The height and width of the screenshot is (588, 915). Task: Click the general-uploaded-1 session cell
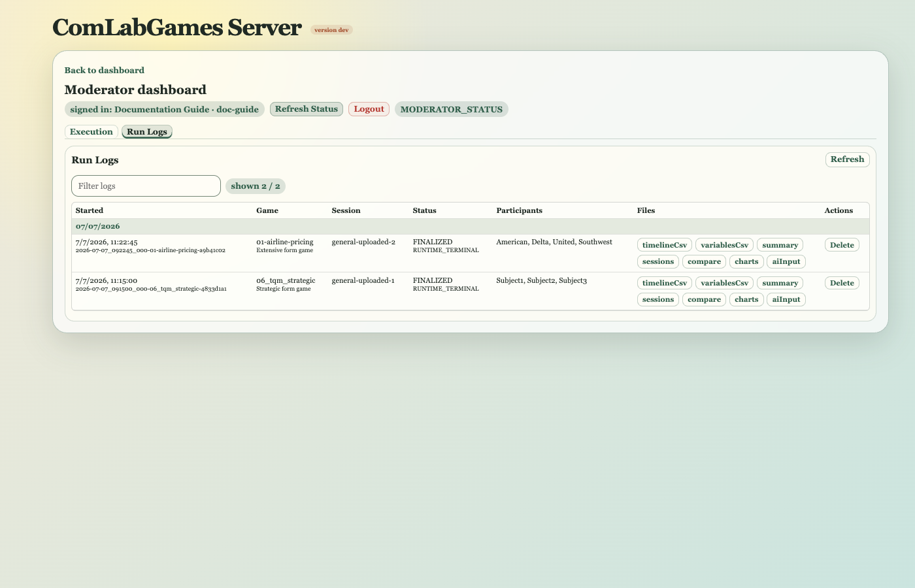pos(363,280)
